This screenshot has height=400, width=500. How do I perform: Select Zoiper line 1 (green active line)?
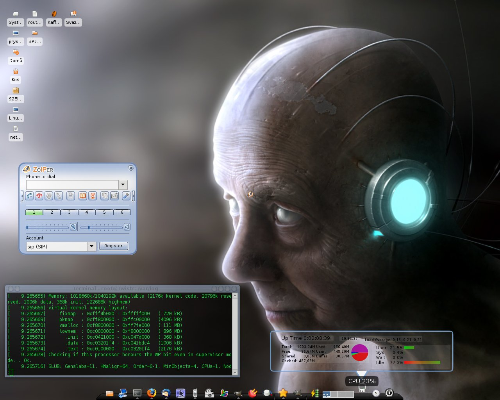pos(34,212)
